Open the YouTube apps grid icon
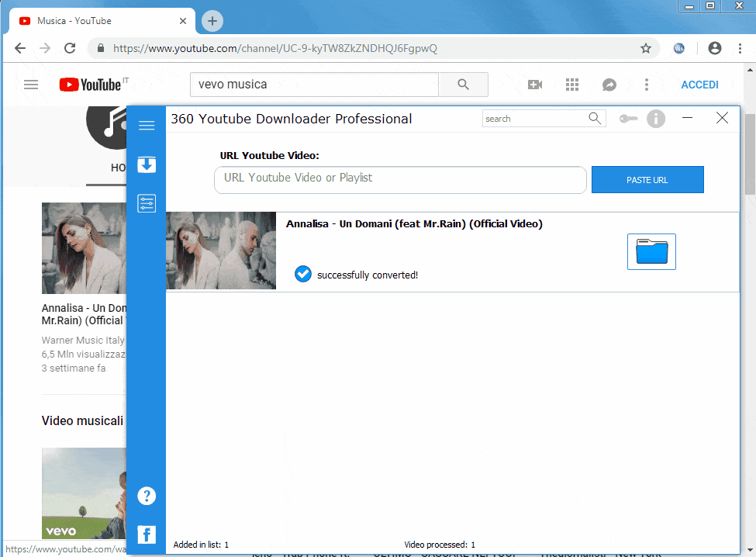The image size is (756, 557). (x=571, y=85)
